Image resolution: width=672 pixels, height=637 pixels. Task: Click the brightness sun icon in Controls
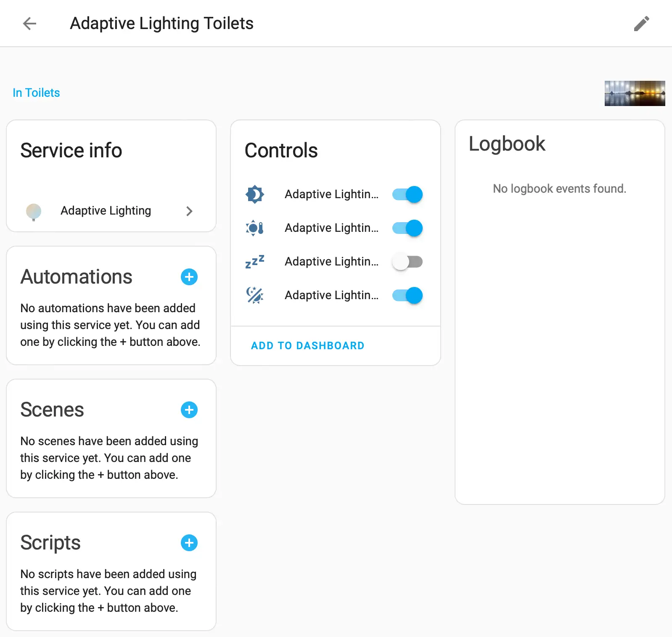click(x=255, y=194)
